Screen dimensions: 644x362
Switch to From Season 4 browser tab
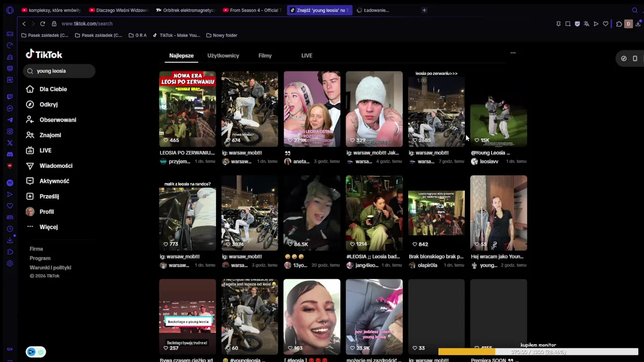coord(252,10)
